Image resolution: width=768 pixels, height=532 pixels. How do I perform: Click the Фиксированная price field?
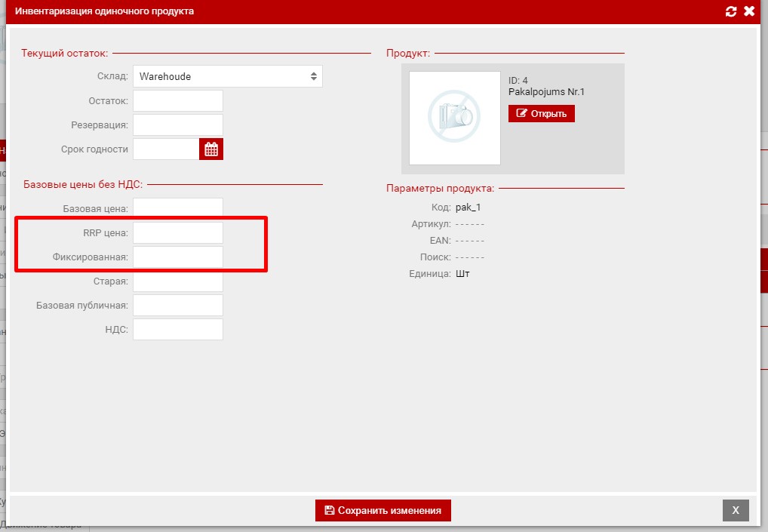178,257
